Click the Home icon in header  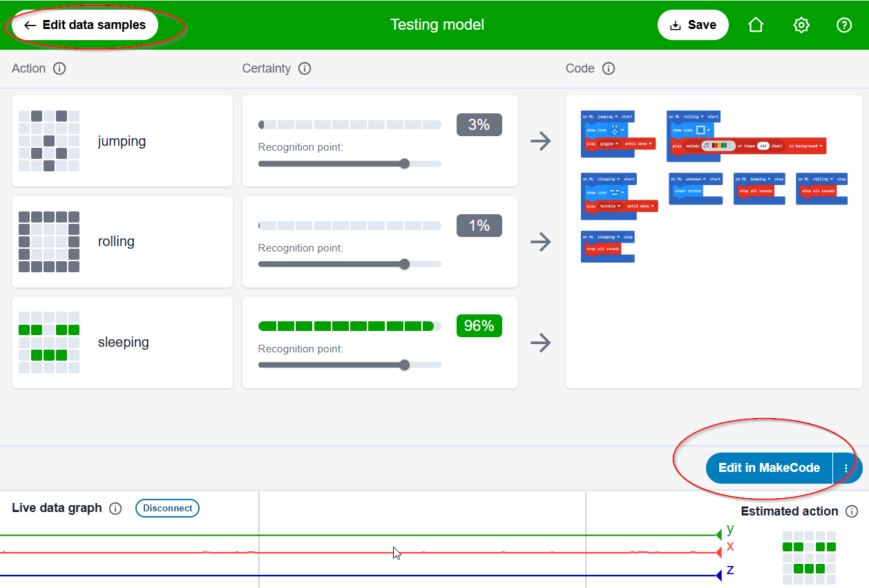point(756,25)
